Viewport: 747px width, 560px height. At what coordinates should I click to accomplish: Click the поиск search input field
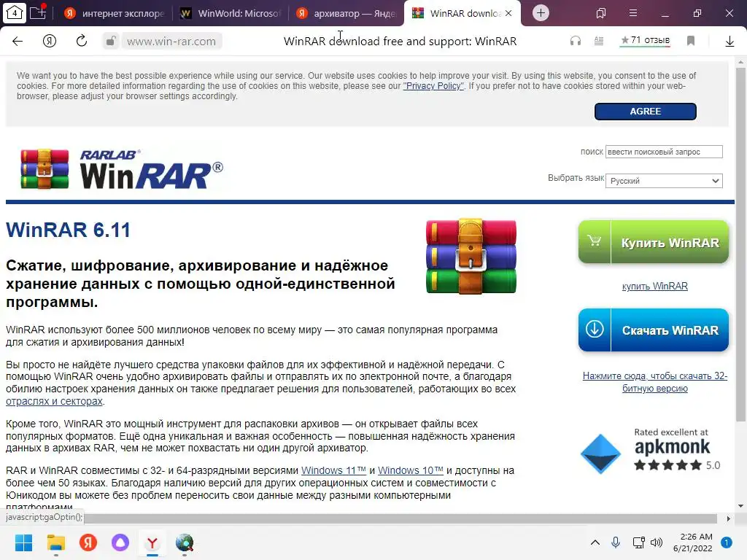[664, 152]
